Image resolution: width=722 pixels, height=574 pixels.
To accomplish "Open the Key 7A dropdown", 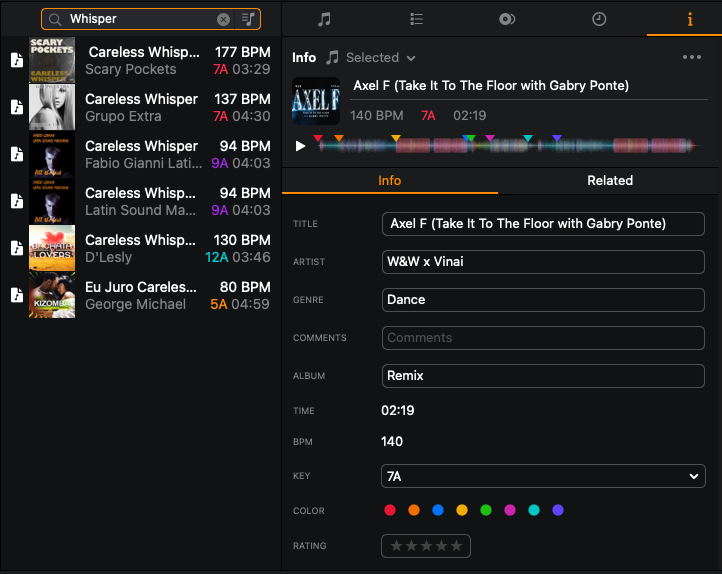I will 543,477.
